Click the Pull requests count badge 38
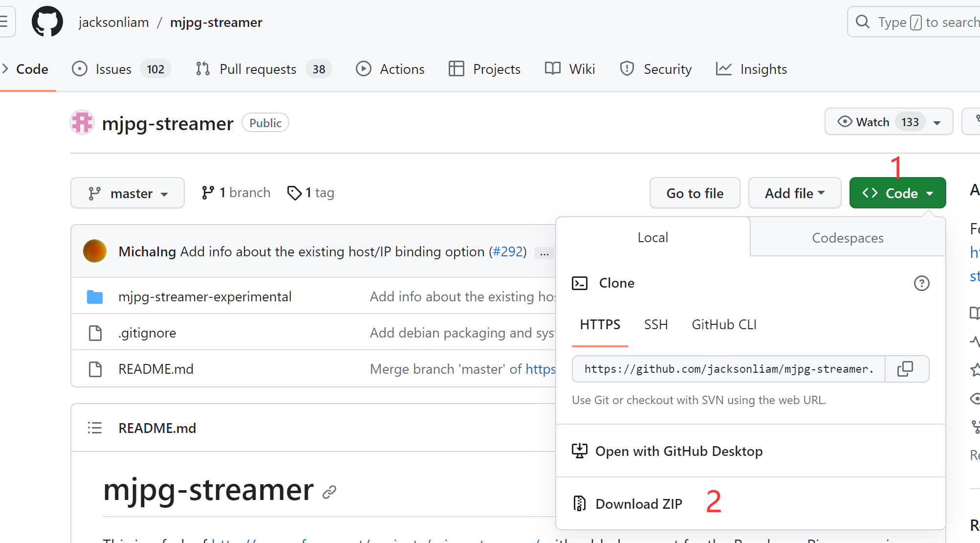The height and width of the screenshot is (543, 980). [319, 69]
